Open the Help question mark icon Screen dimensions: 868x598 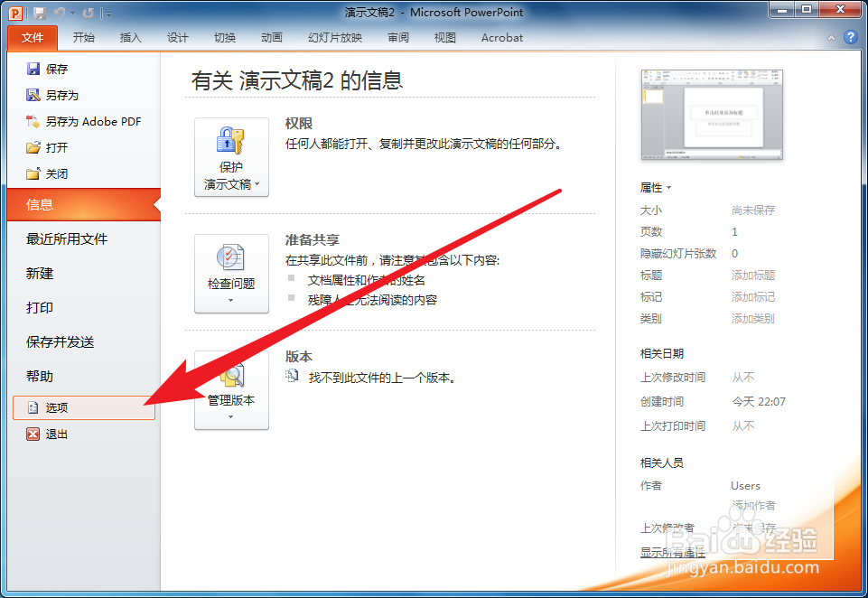point(850,37)
